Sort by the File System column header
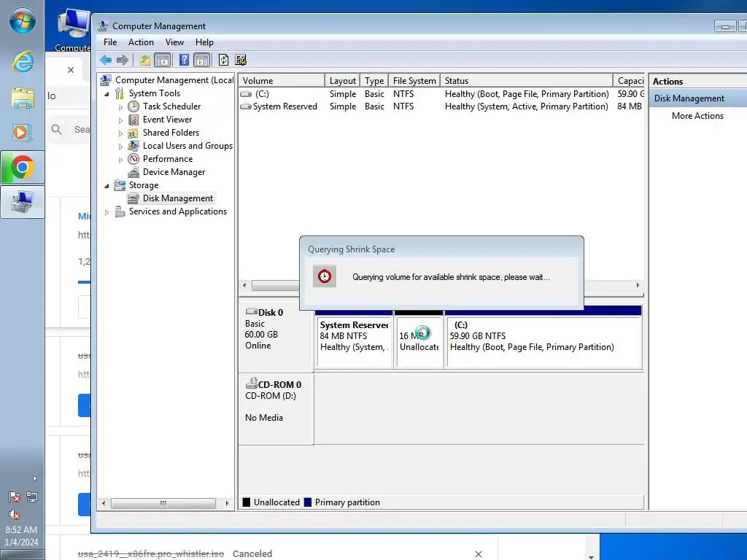747x560 pixels. pyautogui.click(x=414, y=80)
